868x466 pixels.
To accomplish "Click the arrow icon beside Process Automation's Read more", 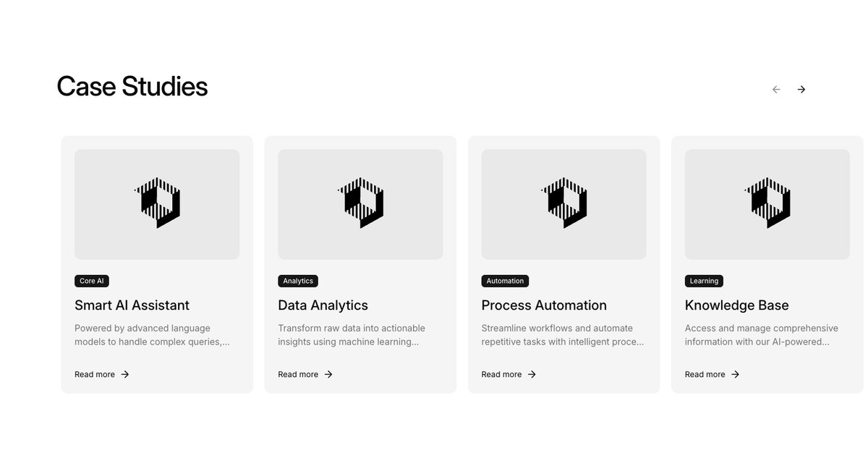I will (532, 374).
